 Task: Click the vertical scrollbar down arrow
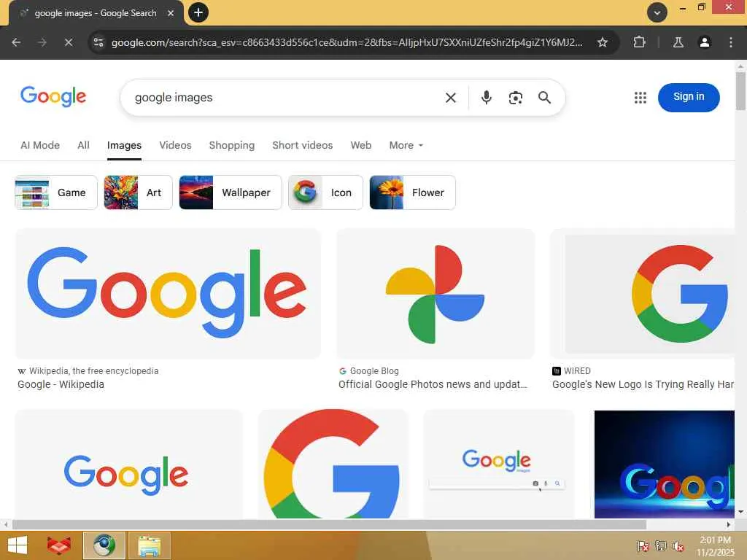coord(740,512)
